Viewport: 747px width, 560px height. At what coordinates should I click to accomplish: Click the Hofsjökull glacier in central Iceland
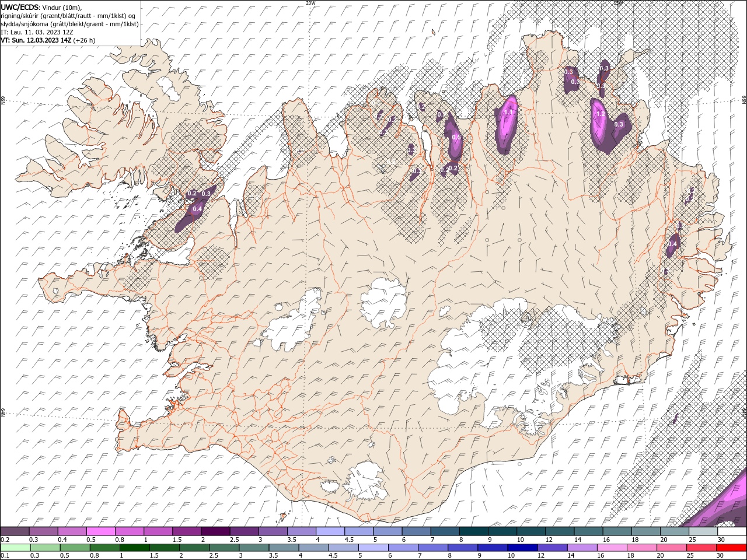pos(384,303)
